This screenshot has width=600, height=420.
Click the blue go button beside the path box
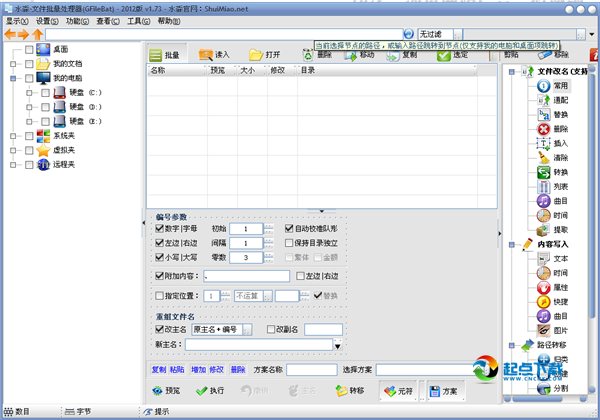[x=409, y=34]
